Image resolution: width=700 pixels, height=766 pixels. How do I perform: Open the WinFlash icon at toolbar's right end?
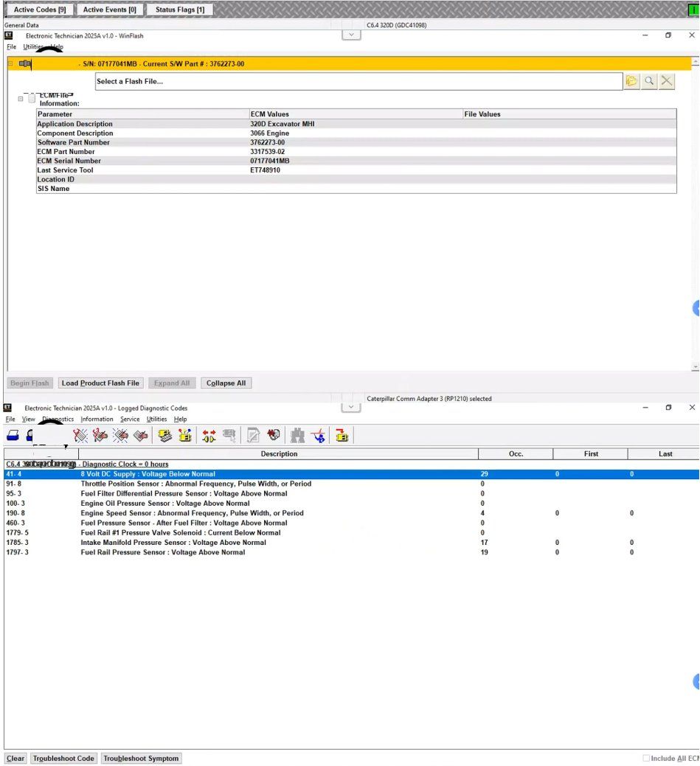coord(342,436)
